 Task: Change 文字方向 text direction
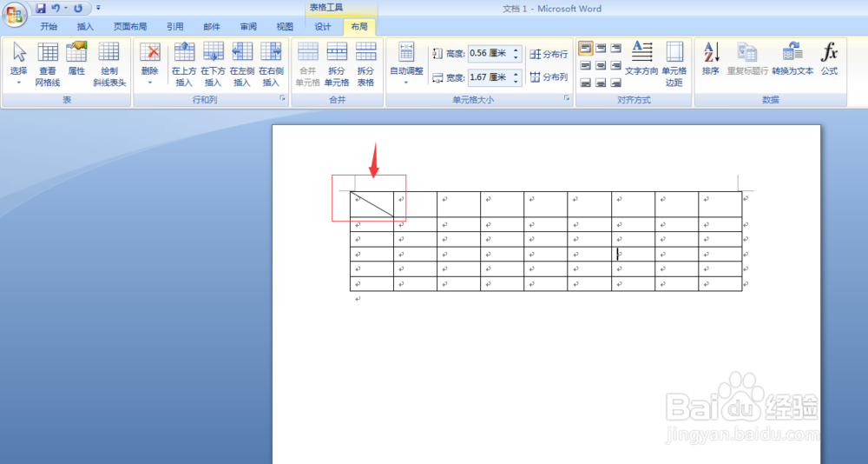(x=641, y=59)
